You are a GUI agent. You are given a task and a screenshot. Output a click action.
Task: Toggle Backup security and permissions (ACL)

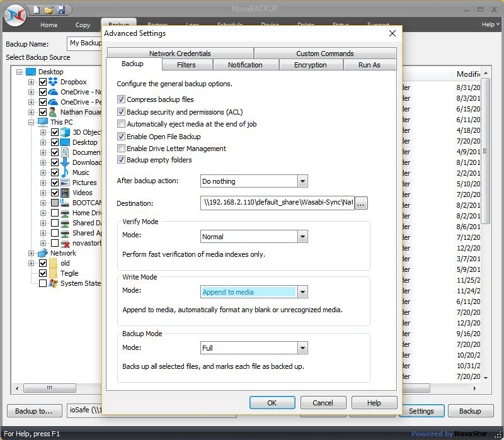[121, 112]
